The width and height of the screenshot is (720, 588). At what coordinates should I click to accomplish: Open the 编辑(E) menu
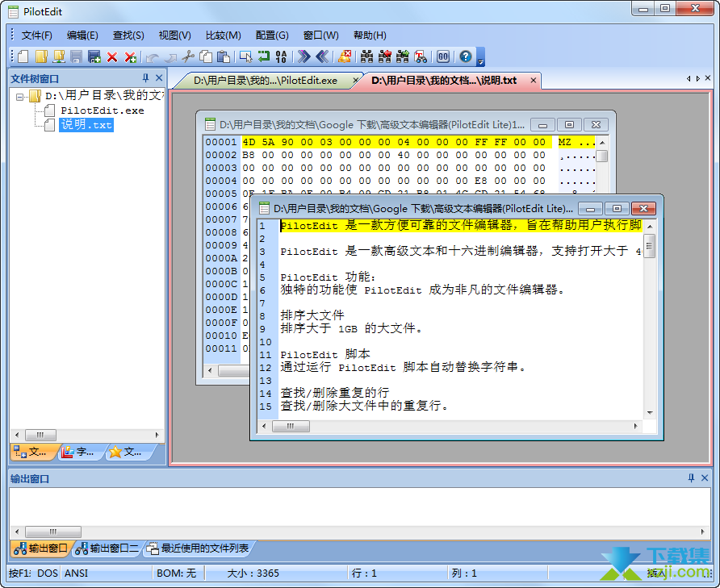click(x=82, y=35)
